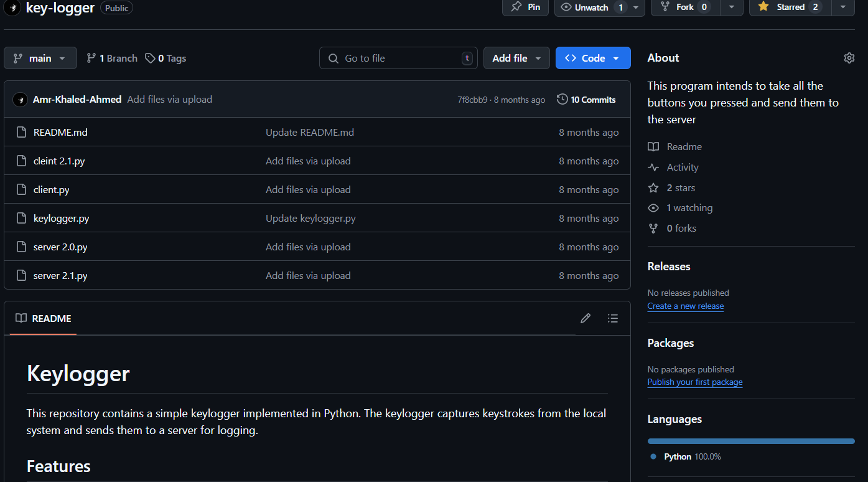Screen dimensions: 868x482
Task: Expand the main branch dropdown
Action: (x=40, y=58)
